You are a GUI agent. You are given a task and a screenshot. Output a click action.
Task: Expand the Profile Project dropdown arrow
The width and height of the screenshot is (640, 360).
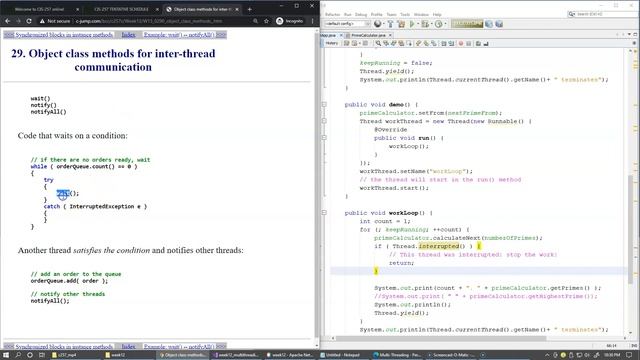pyautogui.click(x=445, y=24)
